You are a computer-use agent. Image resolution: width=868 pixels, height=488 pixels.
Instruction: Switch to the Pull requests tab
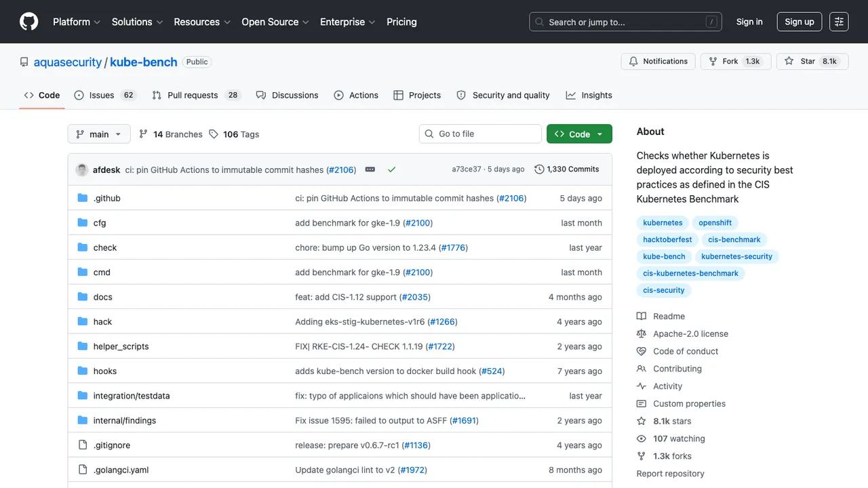click(x=196, y=95)
